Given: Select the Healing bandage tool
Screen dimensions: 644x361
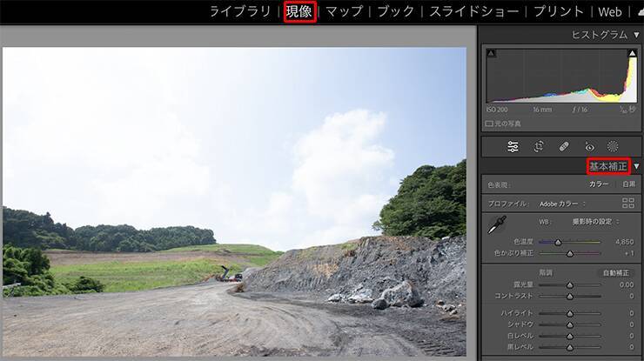Looking at the screenshot, I should click(x=564, y=146).
